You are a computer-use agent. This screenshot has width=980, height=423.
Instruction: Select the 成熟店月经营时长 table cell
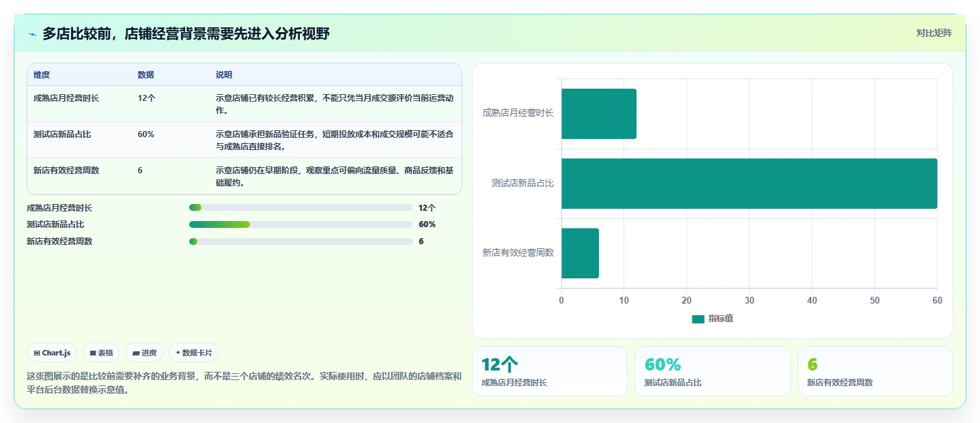click(66, 98)
